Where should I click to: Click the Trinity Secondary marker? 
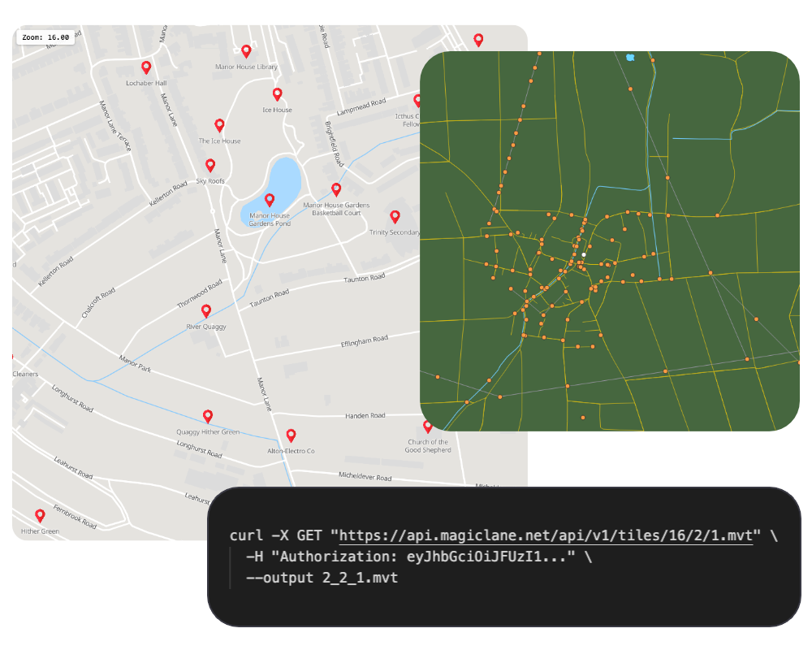tap(395, 217)
